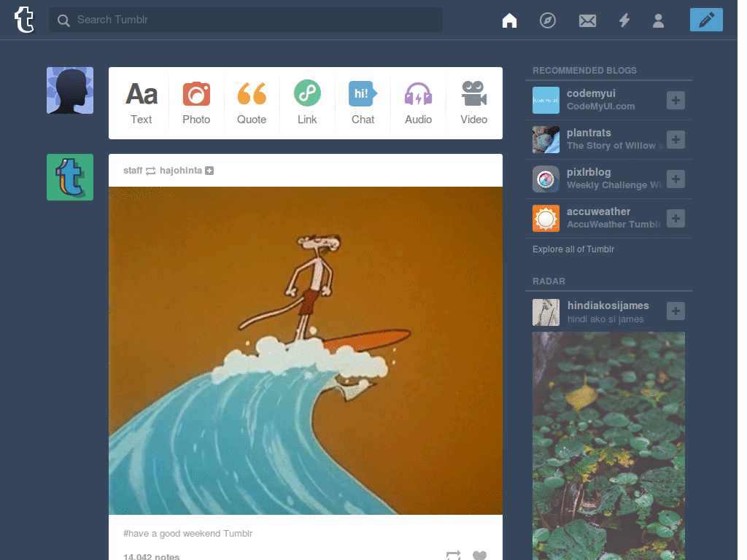The height and width of the screenshot is (560, 747).
Task: Create a new Audio post
Action: pyautogui.click(x=418, y=103)
